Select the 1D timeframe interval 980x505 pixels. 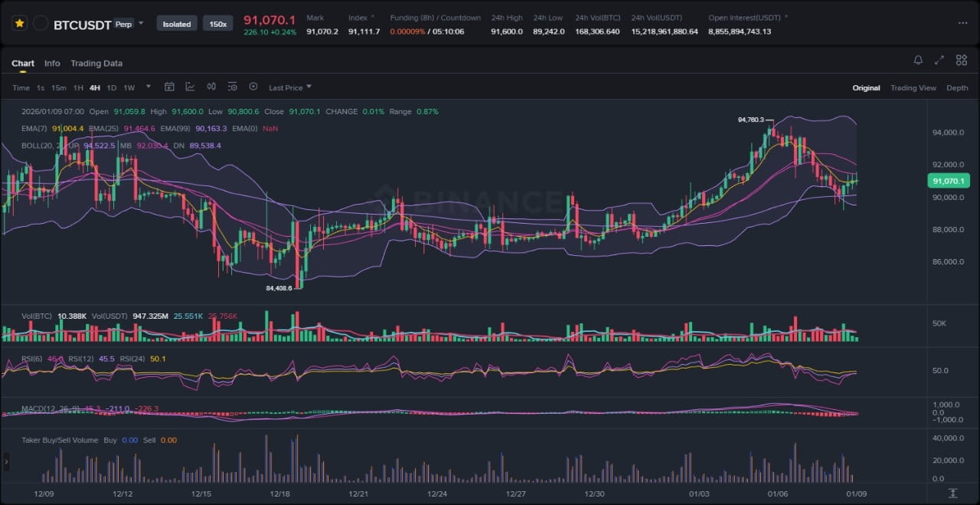click(112, 88)
